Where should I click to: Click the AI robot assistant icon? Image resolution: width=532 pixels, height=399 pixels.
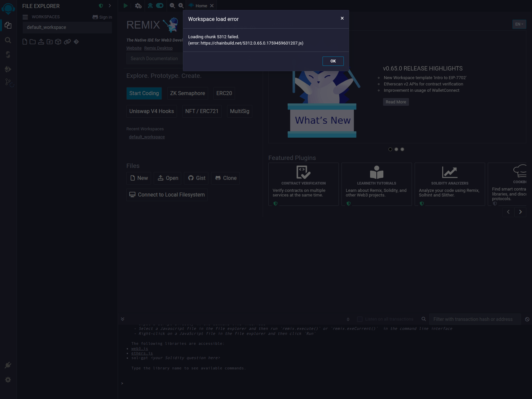tap(150, 6)
